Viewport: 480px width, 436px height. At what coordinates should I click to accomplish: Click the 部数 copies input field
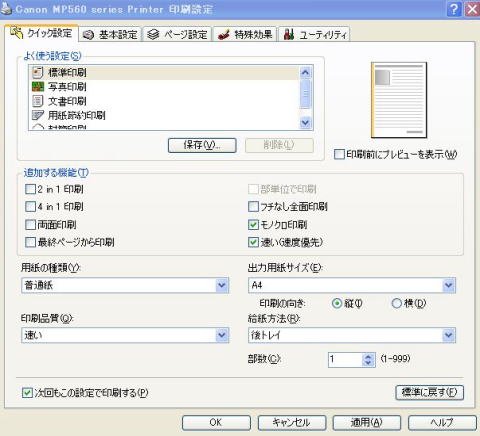pos(345,360)
